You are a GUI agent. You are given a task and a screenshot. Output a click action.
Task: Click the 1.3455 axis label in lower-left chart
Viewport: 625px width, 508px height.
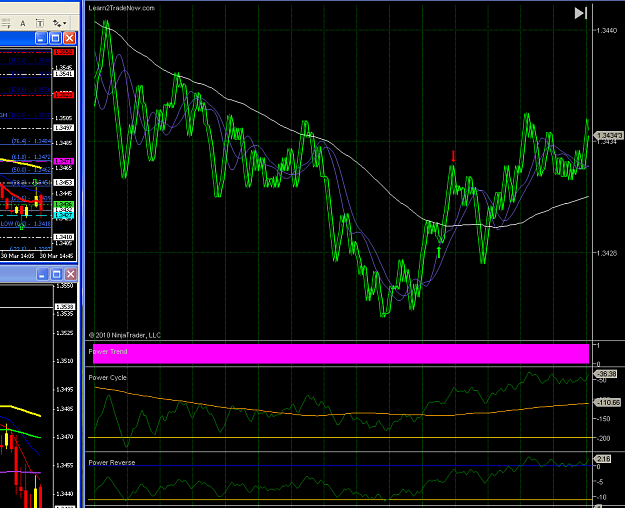(x=65, y=465)
